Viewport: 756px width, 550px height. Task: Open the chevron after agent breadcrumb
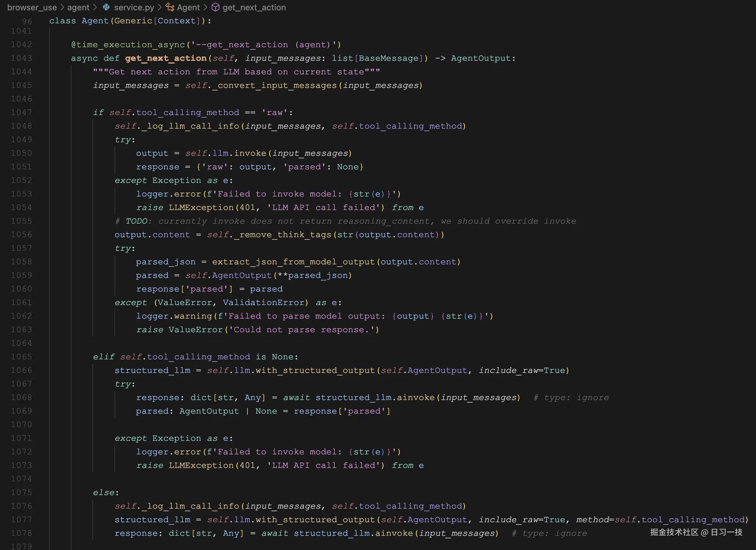pyautogui.click(x=96, y=7)
